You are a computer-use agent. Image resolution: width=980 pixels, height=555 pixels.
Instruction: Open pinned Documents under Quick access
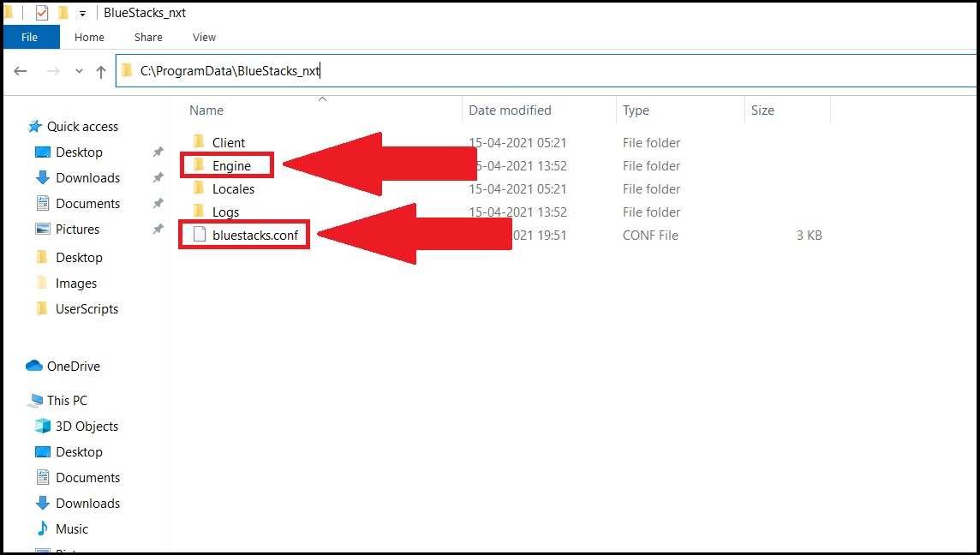point(87,204)
